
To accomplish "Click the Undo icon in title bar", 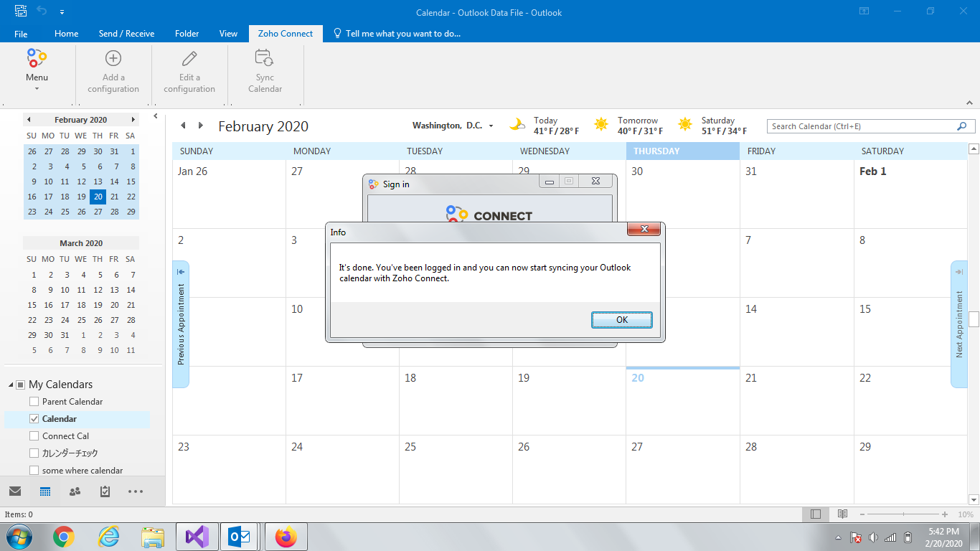I will 42,11.
